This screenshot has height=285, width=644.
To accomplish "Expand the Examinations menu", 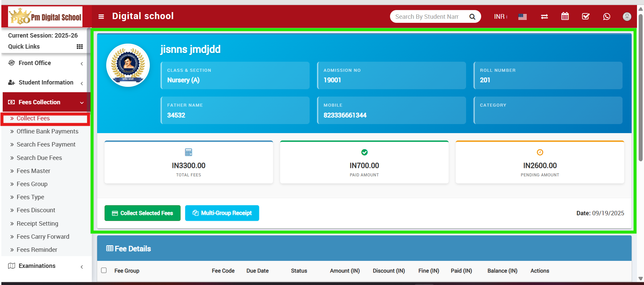I will pyautogui.click(x=46, y=266).
